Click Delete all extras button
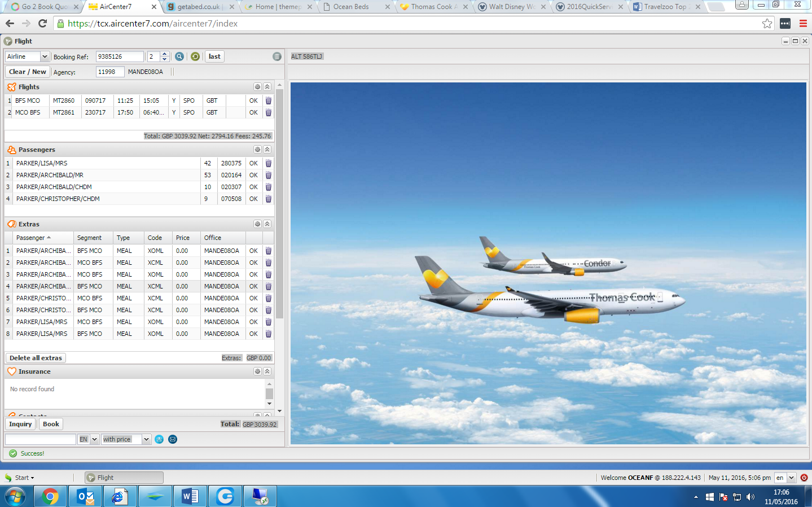812x507 pixels. [36, 358]
